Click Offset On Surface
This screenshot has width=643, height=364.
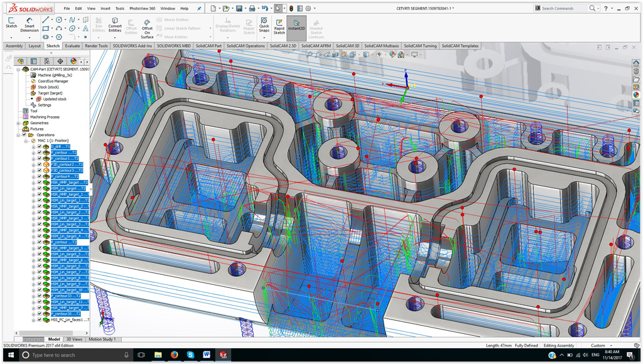[147, 29]
